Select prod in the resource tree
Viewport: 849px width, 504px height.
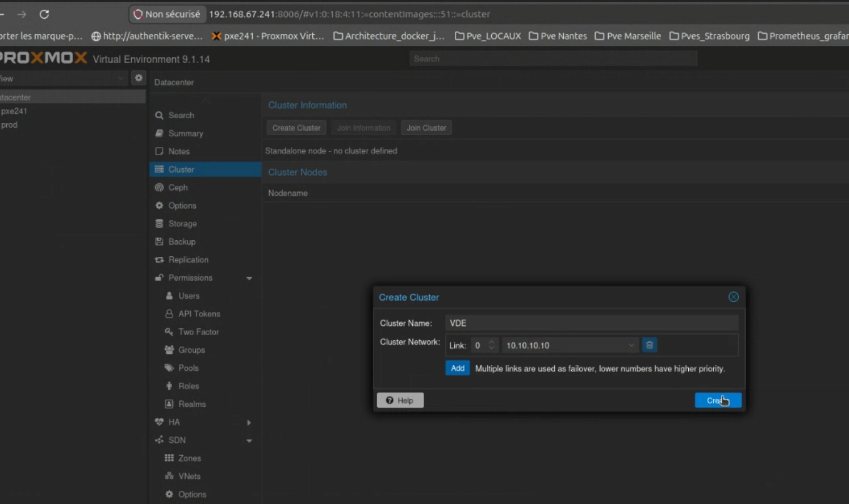click(9, 125)
